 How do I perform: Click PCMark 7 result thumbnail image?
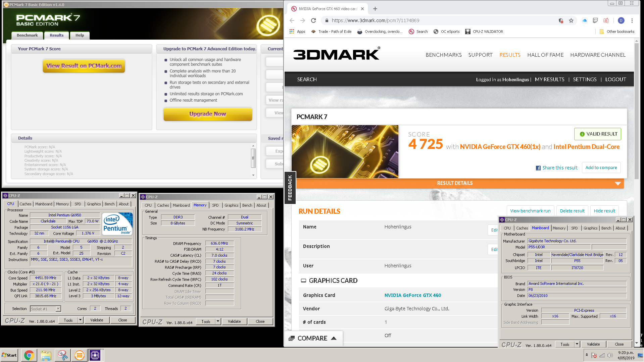click(x=345, y=152)
